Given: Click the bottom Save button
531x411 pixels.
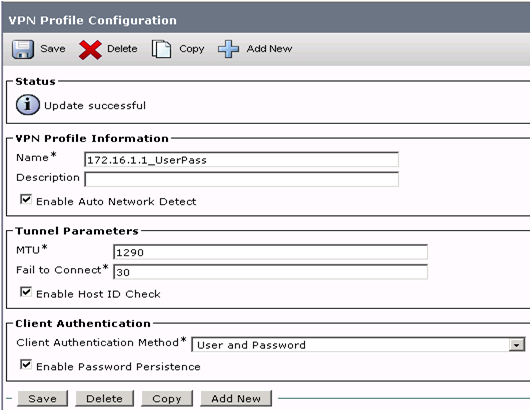Looking at the screenshot, I should pos(43,398).
